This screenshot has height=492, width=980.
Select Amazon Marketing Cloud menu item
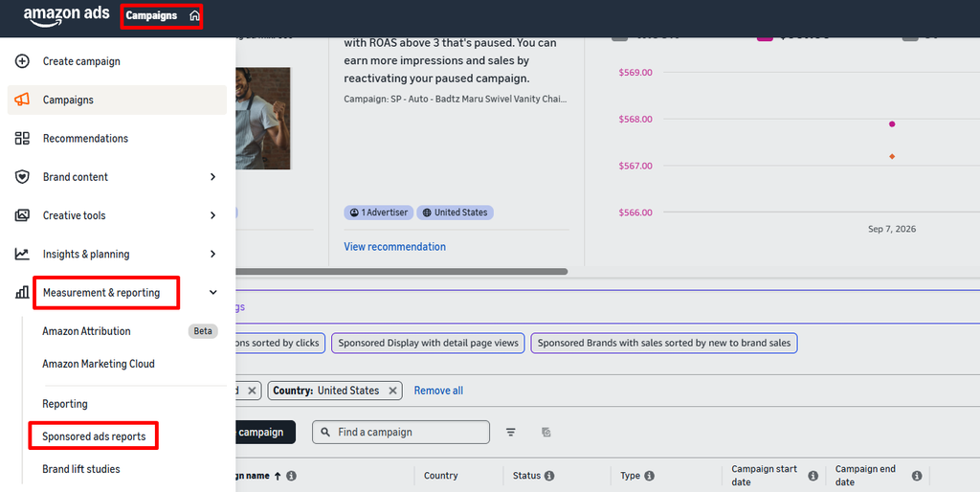point(99,364)
